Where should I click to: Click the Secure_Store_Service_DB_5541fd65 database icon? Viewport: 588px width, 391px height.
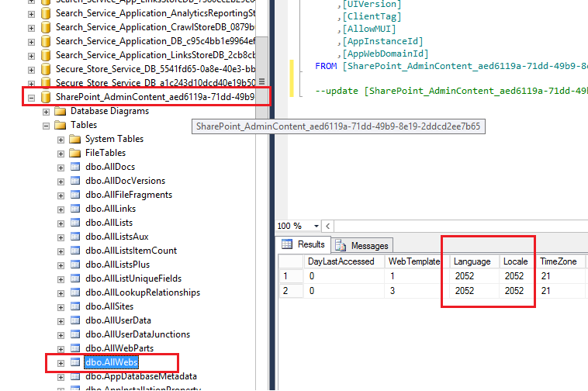(x=46, y=69)
